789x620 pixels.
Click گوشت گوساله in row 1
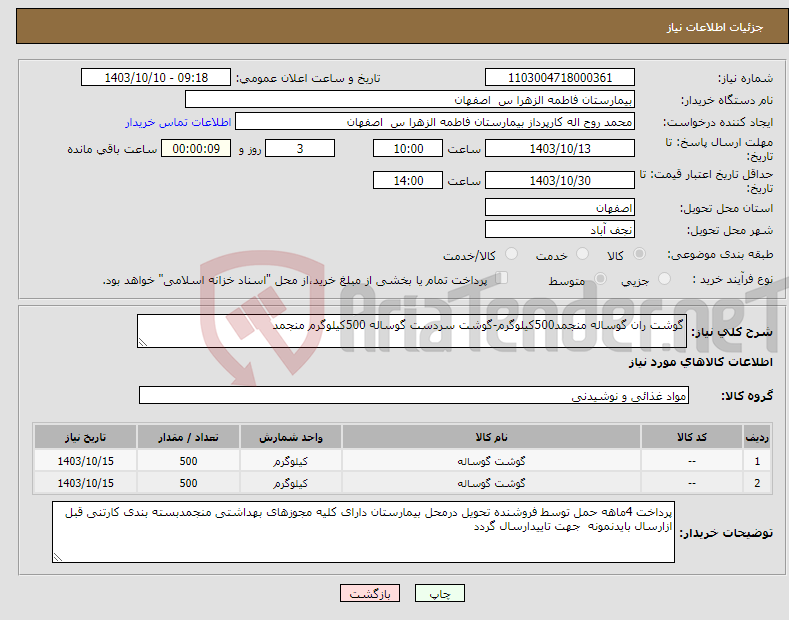[x=491, y=461]
